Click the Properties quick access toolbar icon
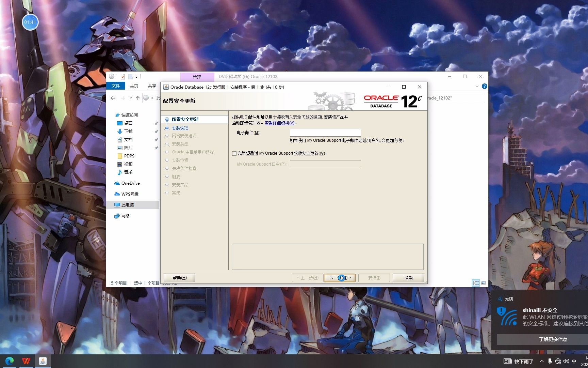Image resolution: width=588 pixels, height=368 pixels. coord(122,77)
